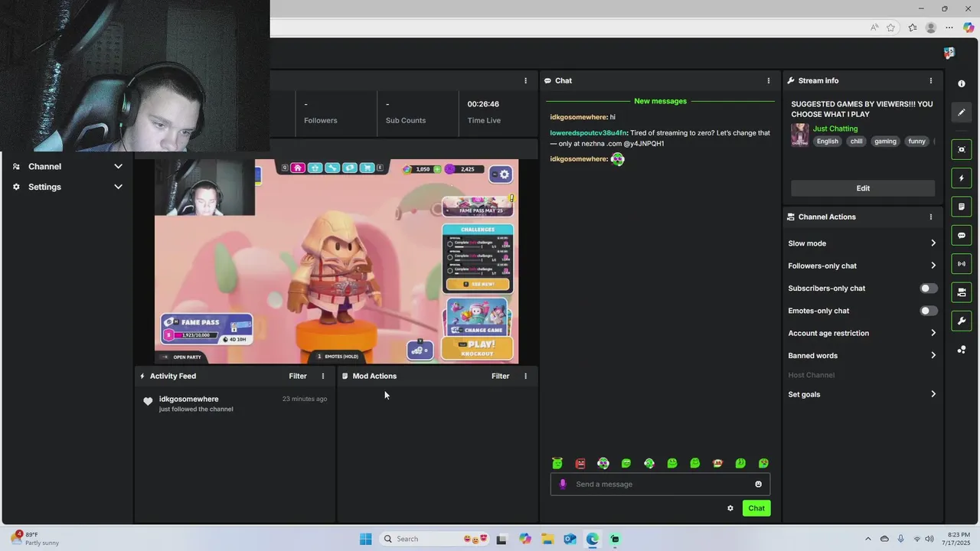Toggle the chat bubble icon in right sidebar
Viewport: 980px width, 551px height.
coord(962,235)
